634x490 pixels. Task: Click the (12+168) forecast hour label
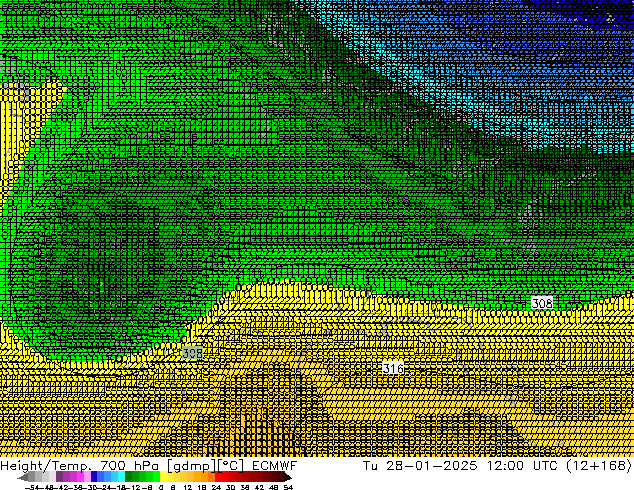coord(598,466)
